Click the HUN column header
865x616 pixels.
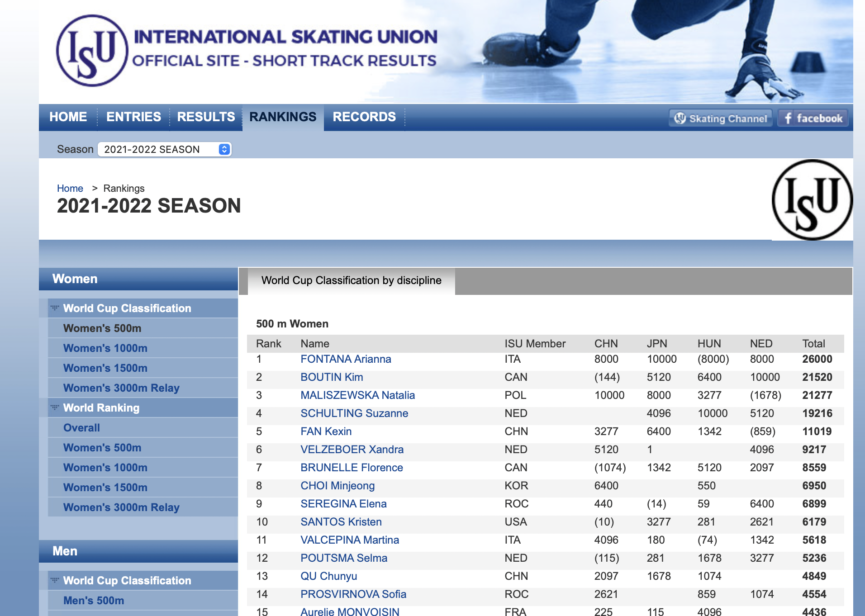click(709, 344)
